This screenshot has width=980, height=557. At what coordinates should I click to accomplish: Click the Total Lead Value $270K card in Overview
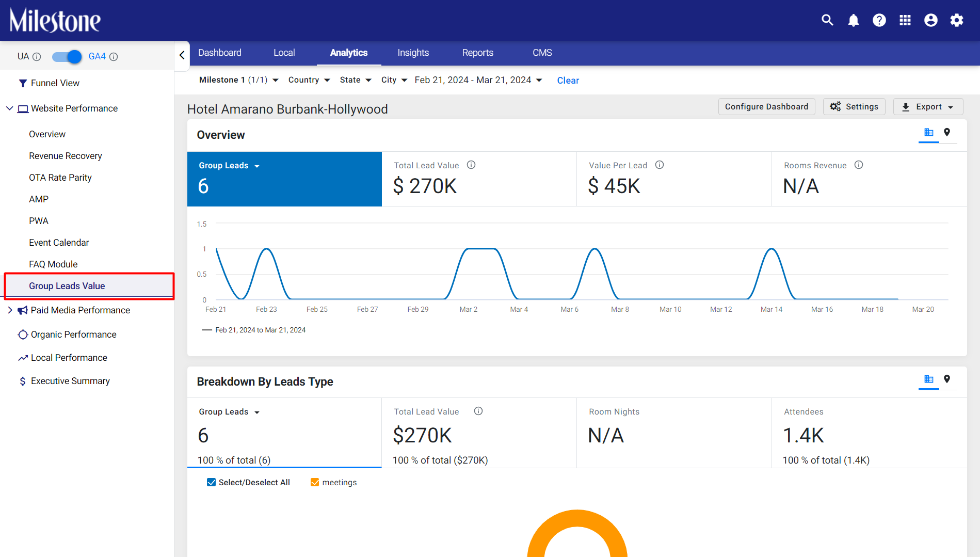[479, 179]
